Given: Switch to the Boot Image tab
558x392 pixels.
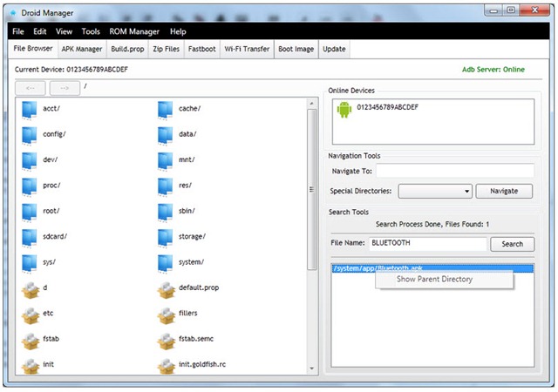Looking at the screenshot, I should (296, 49).
